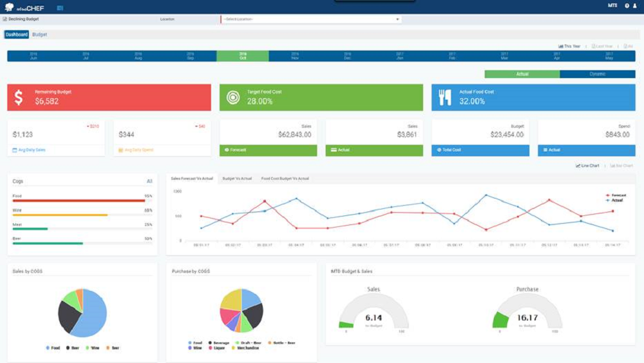Click the calendar icon beside Avg Daily Sales
Screen dimensions: 644x363
tap(15, 150)
